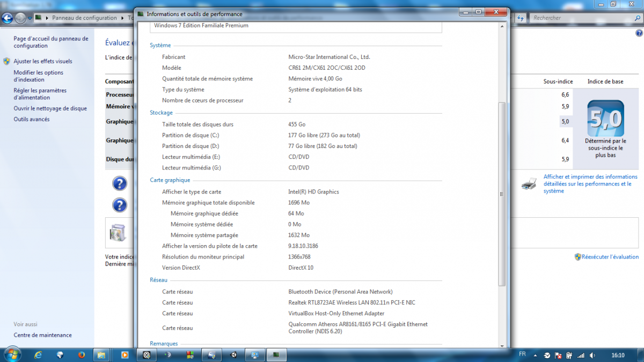Launch Windows Media Player from taskbar
The width and height of the screenshot is (644, 362).
(x=125, y=355)
